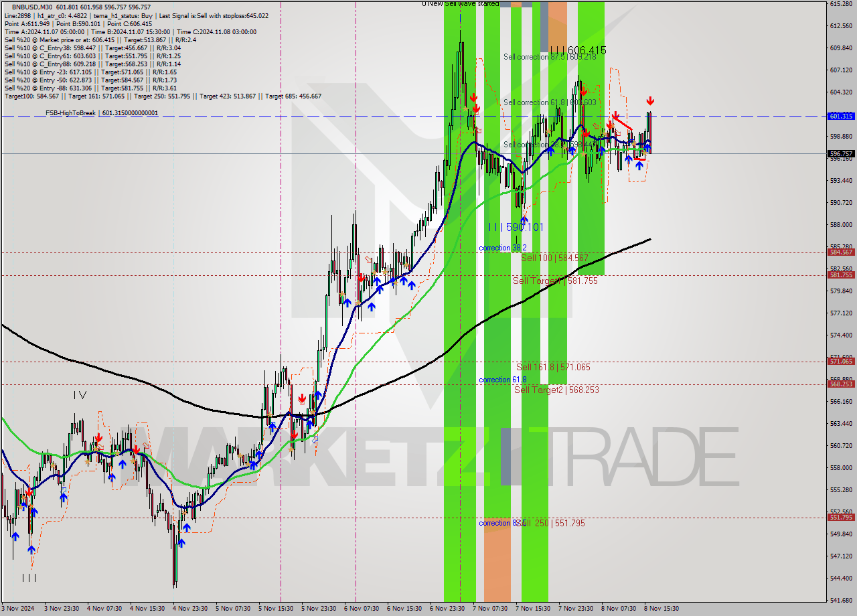Click the 'I I I 606.415' wave label
The height and width of the screenshot is (616, 857).
(578, 50)
